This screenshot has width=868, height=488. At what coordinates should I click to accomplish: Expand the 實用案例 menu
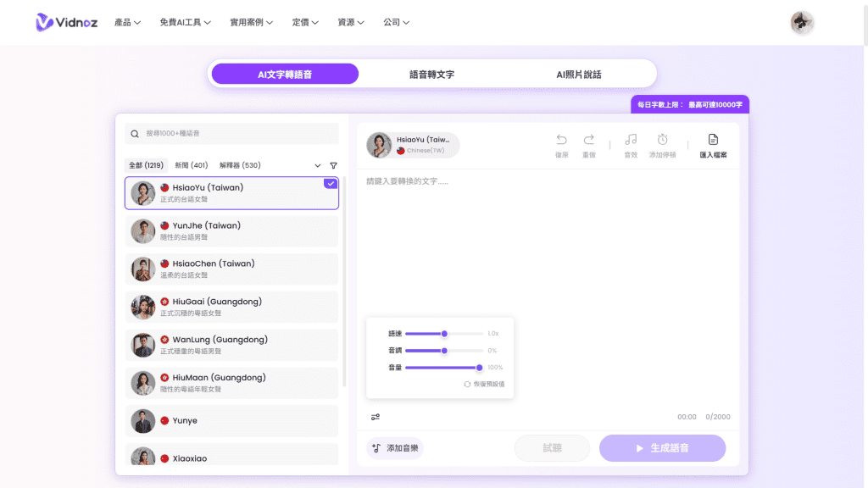pos(251,23)
